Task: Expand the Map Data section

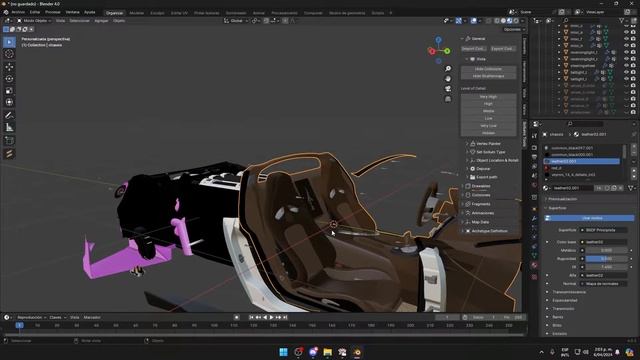Action: [480, 222]
